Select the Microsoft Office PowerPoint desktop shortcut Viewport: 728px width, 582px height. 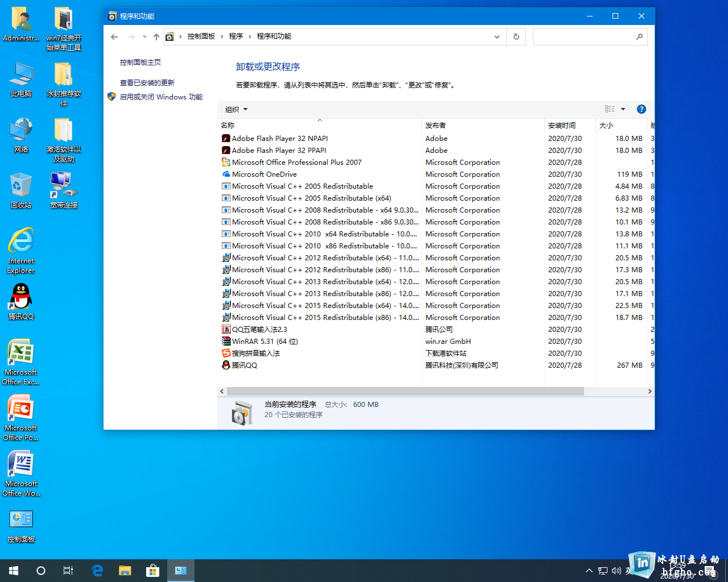21,418
